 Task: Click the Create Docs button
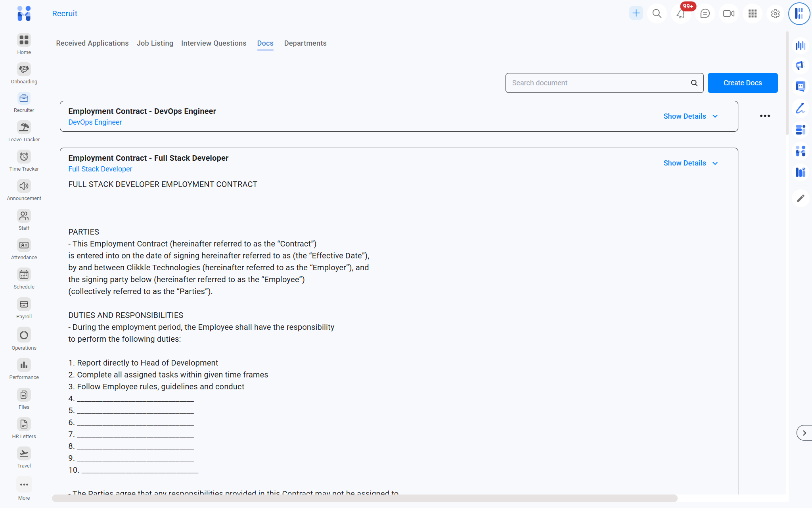pos(742,83)
